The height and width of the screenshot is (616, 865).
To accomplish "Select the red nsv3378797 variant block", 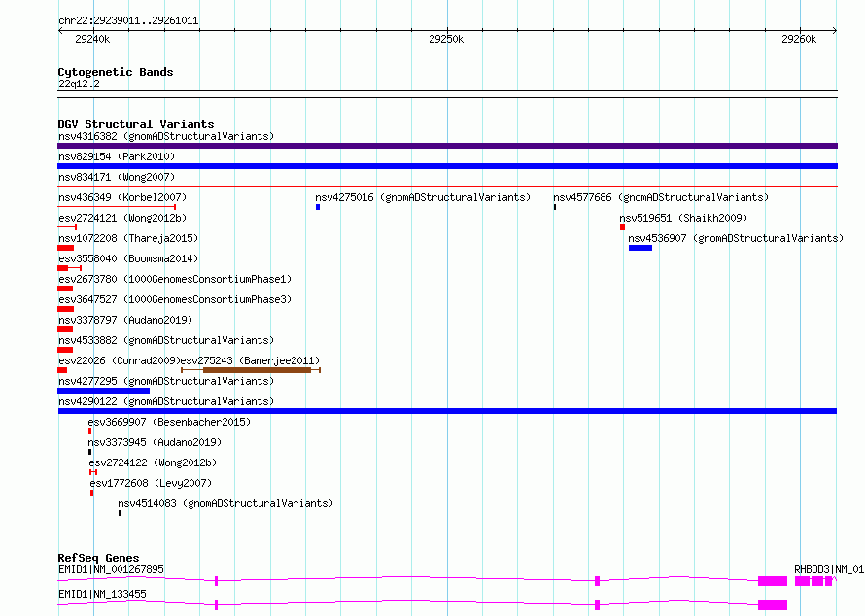I will tap(65, 329).
